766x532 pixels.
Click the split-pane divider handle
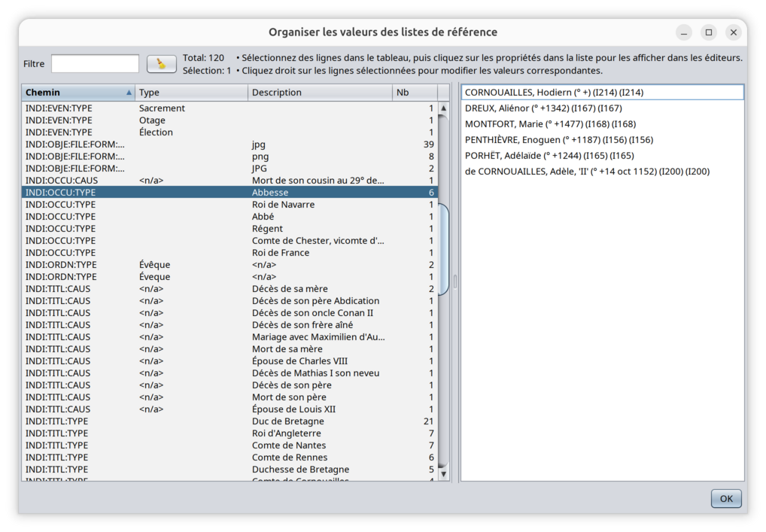tap(455, 282)
